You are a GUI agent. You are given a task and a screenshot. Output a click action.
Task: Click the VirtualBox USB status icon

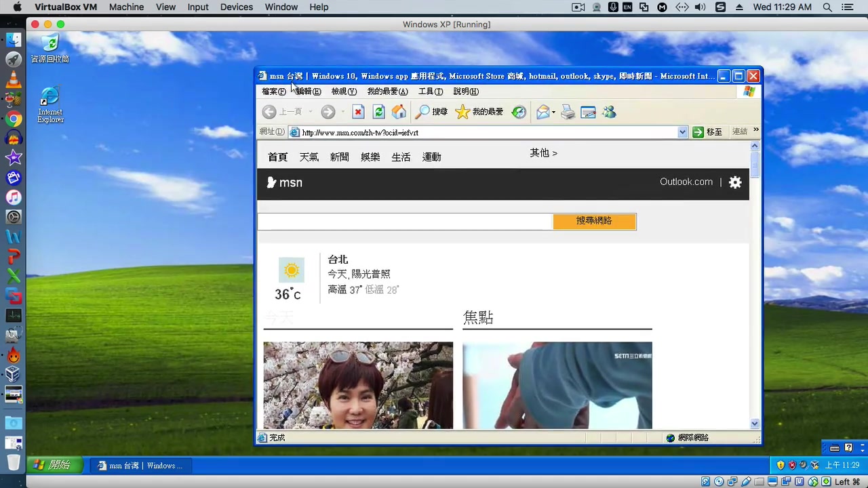click(x=746, y=481)
